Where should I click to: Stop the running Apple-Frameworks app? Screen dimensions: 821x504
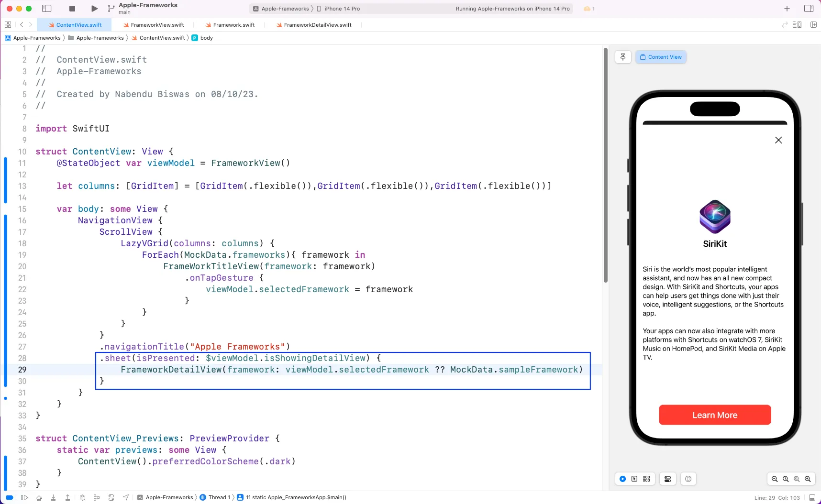[72, 9]
